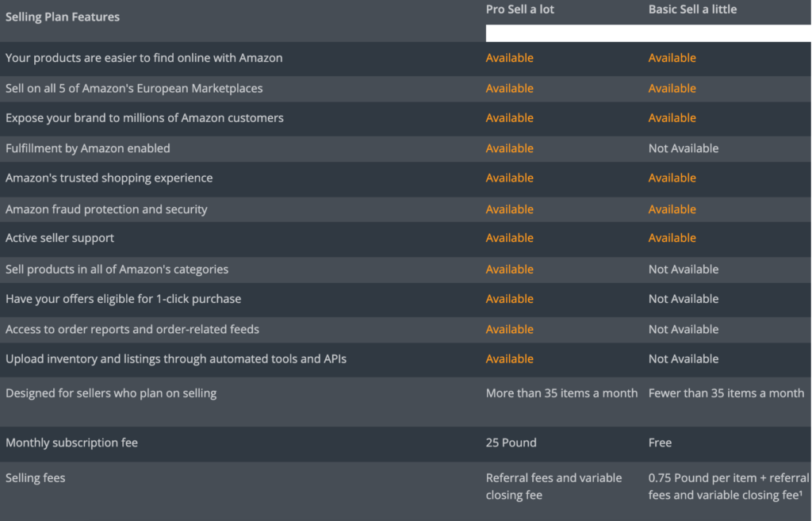812x521 pixels.
Task: Click "Not Available" in the Fulfillment by Amazon row
Action: 684,148
